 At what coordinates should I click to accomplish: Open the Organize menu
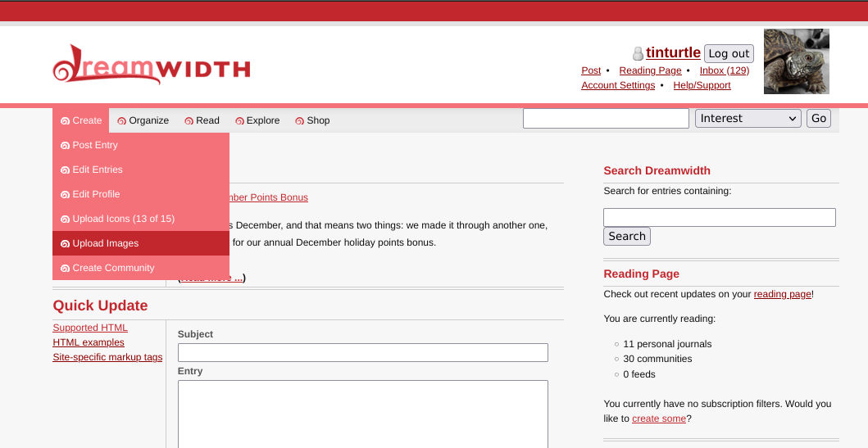click(x=143, y=120)
